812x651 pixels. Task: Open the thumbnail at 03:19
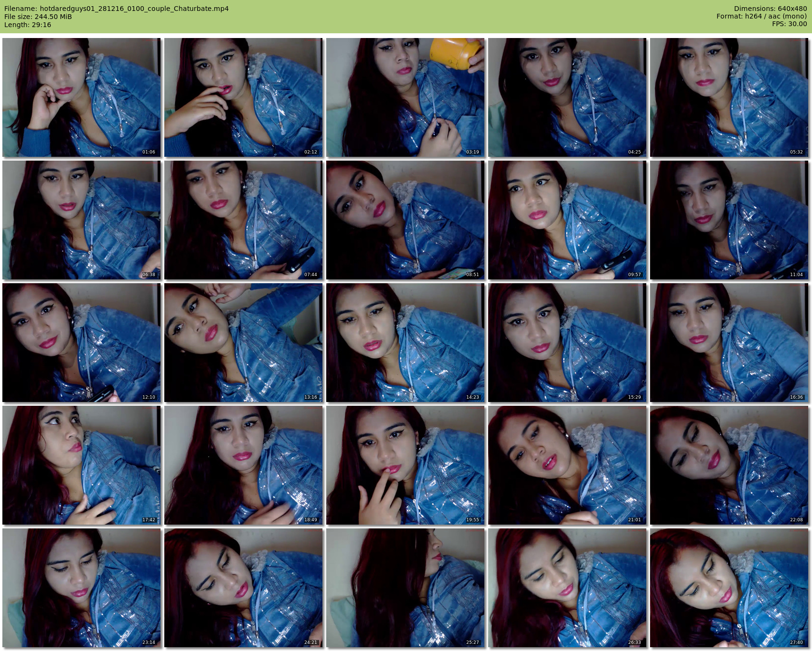(405, 97)
